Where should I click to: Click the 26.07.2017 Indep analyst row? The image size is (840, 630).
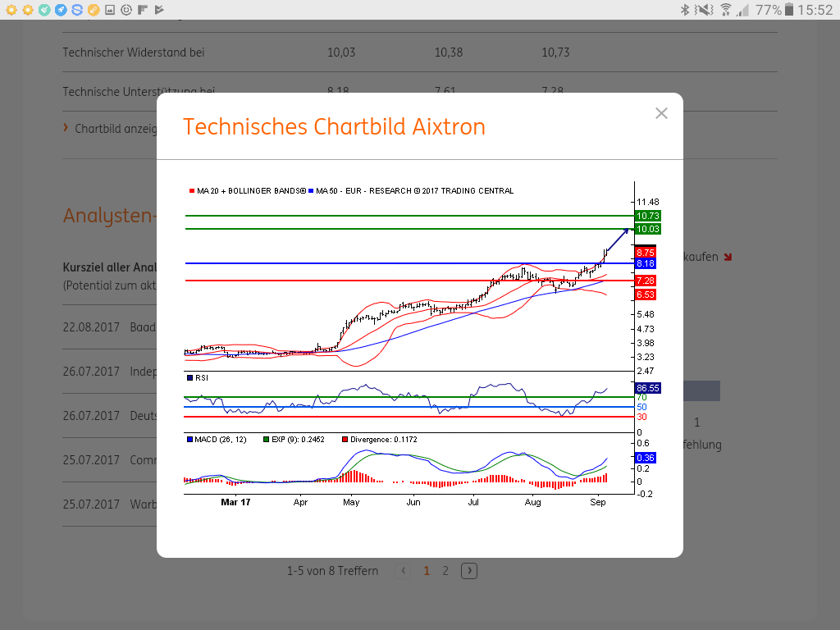click(x=109, y=372)
